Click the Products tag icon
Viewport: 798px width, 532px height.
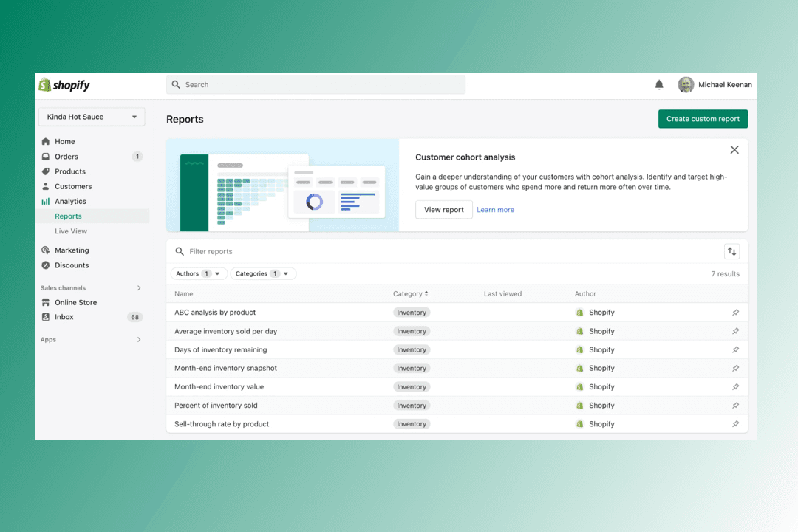[46, 171]
